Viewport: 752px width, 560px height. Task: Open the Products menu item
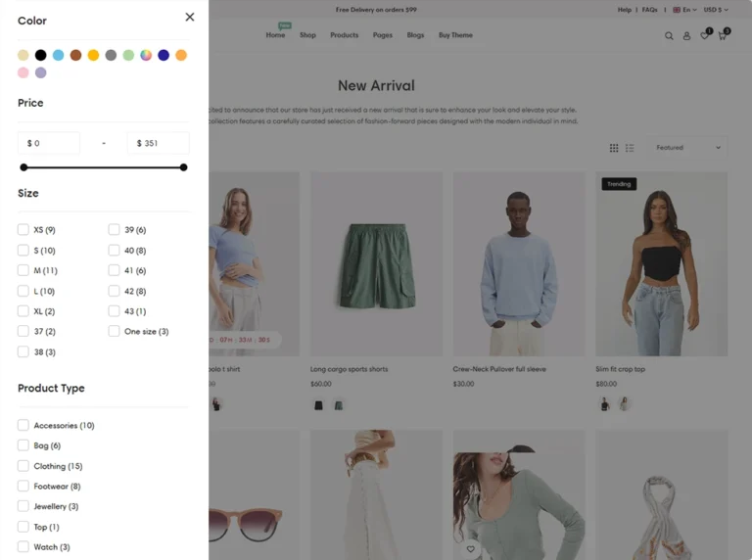tap(345, 35)
